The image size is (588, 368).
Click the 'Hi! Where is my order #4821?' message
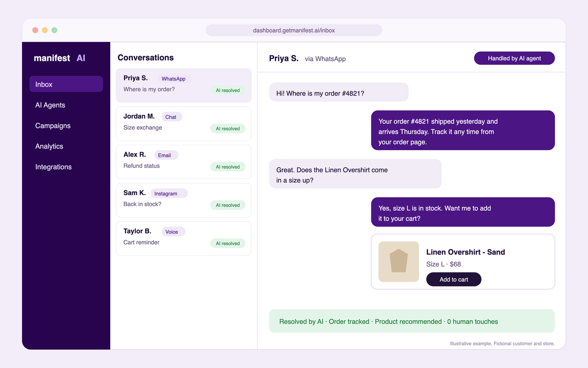(339, 92)
